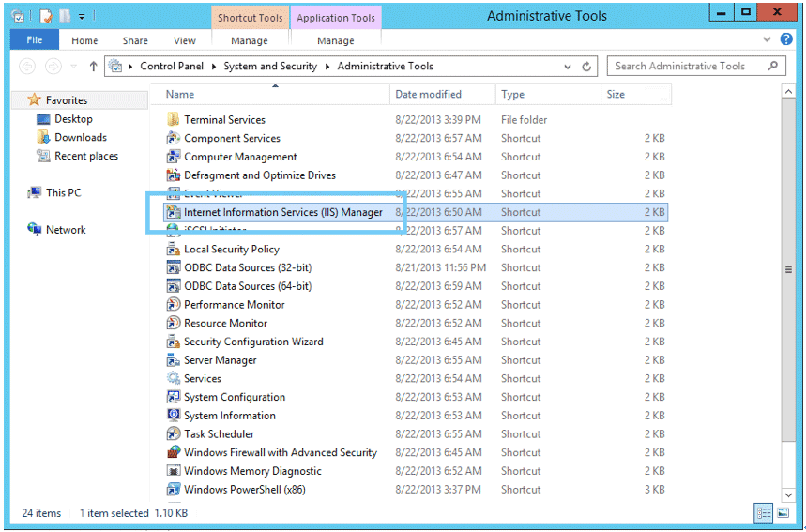This screenshot has height=532, width=806.
Task: Click the Search Administrative Tools field
Action: click(x=696, y=66)
